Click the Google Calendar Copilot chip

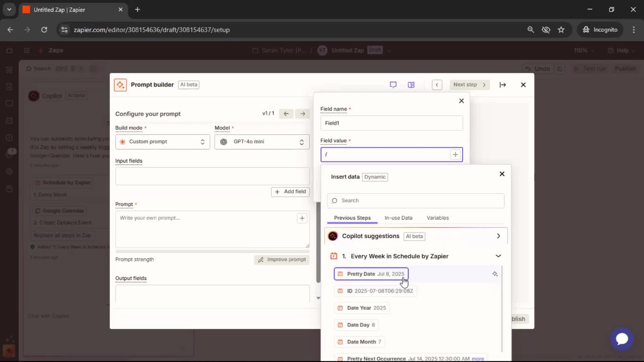(60, 211)
